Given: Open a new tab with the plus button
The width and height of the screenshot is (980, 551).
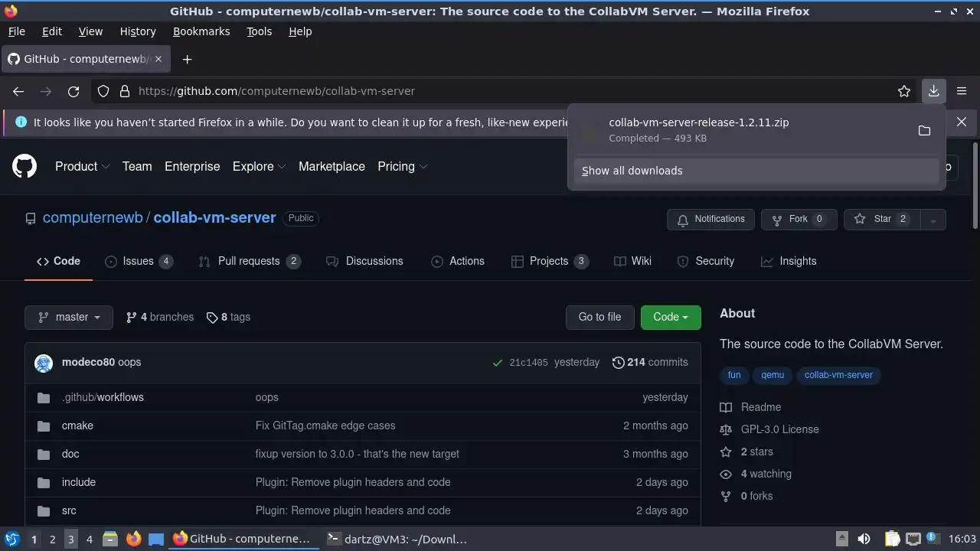Looking at the screenshot, I should (x=187, y=59).
